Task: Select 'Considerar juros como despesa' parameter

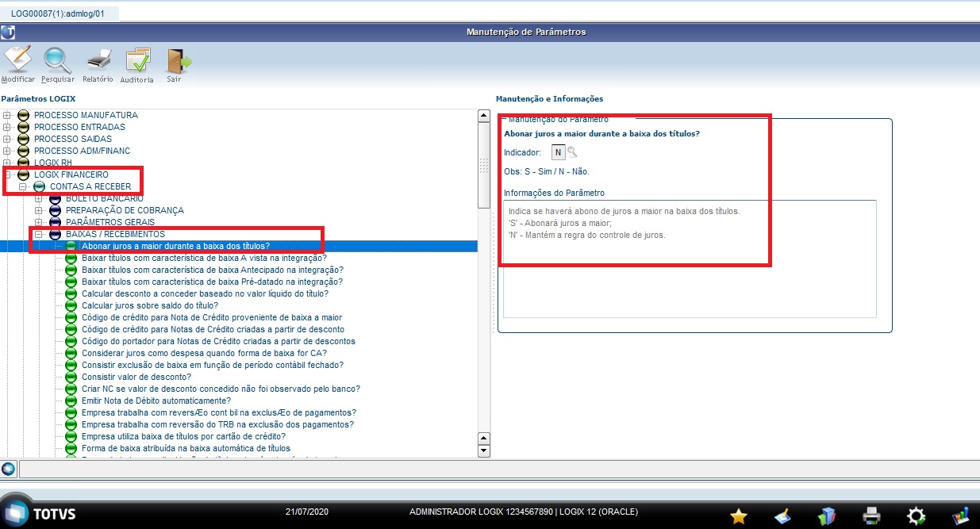Action: [204, 353]
